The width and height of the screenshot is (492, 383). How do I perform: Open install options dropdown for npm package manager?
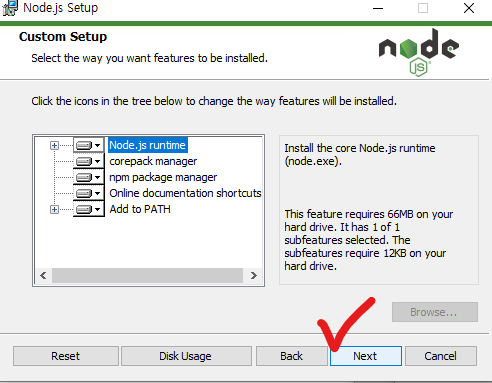[88, 177]
